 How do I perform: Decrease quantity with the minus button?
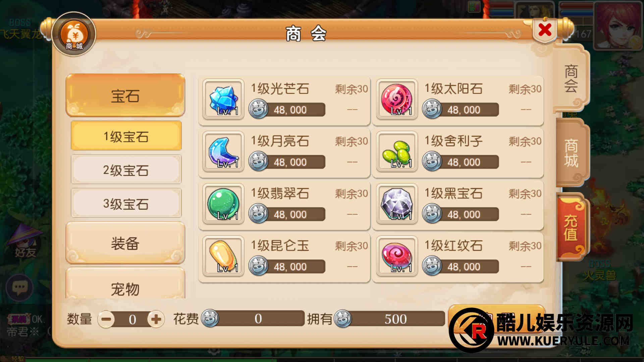(x=106, y=319)
